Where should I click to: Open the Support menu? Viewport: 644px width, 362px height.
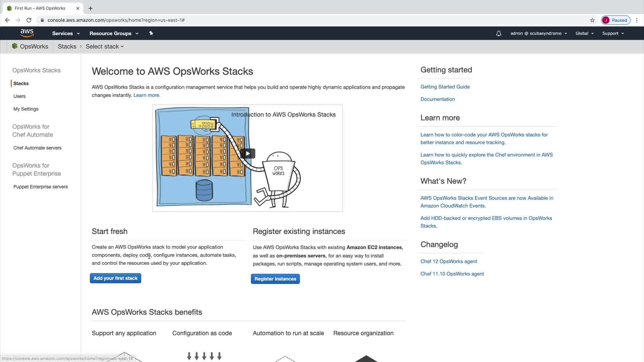point(613,33)
